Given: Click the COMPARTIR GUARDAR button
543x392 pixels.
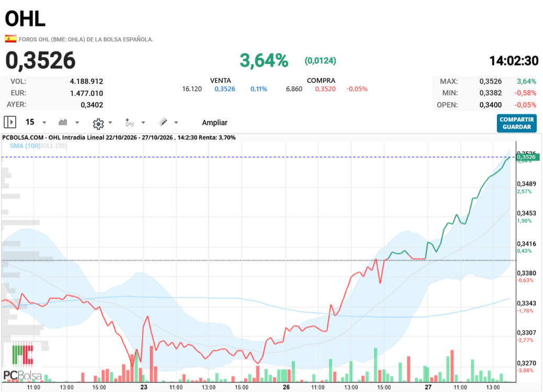Looking at the screenshot, I should 517,123.
